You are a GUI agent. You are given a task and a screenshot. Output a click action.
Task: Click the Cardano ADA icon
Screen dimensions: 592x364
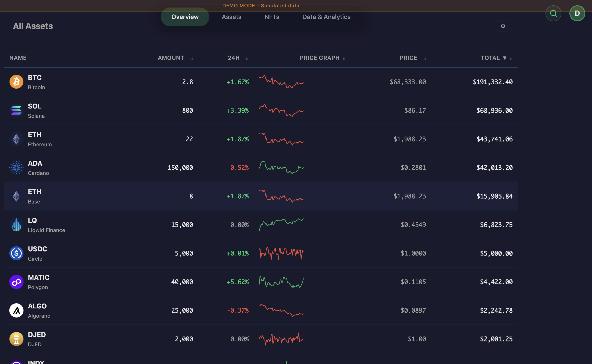[x=16, y=167]
